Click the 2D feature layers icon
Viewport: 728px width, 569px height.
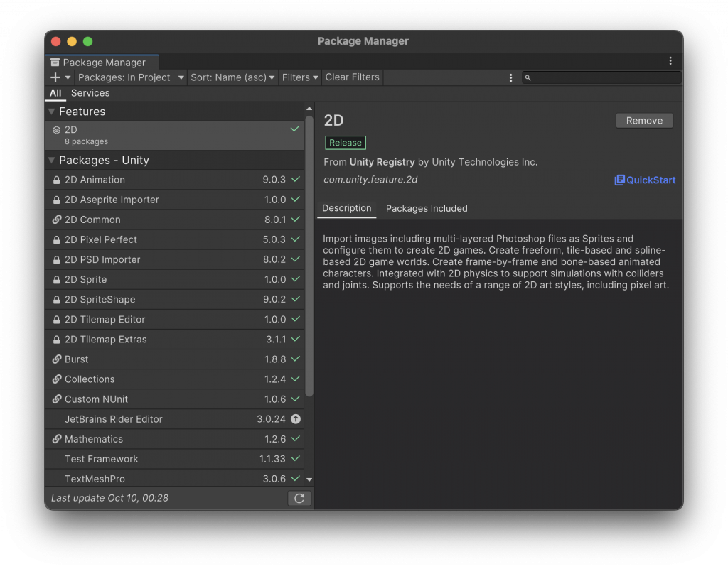click(x=57, y=130)
